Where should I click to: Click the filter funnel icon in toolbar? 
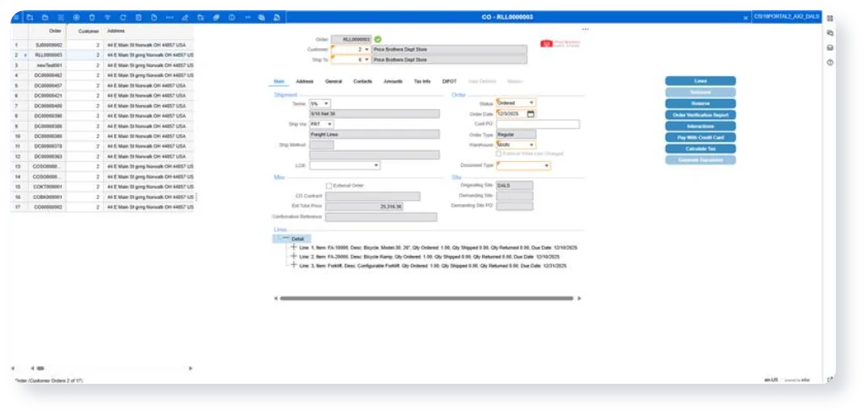point(108,17)
